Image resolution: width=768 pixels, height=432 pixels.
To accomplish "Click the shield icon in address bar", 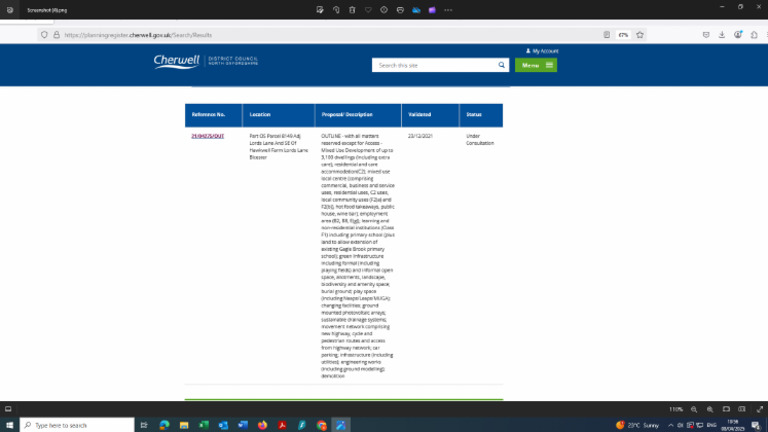I will pos(45,35).
